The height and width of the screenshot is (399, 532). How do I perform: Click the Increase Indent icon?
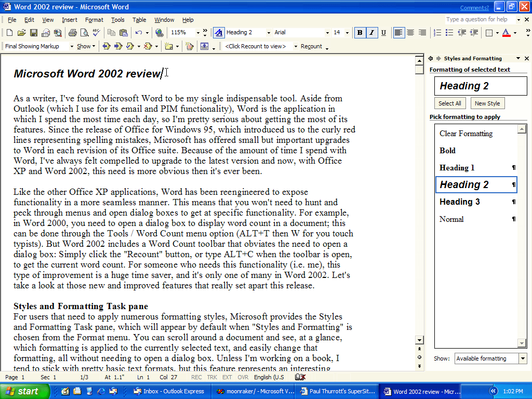click(474, 33)
